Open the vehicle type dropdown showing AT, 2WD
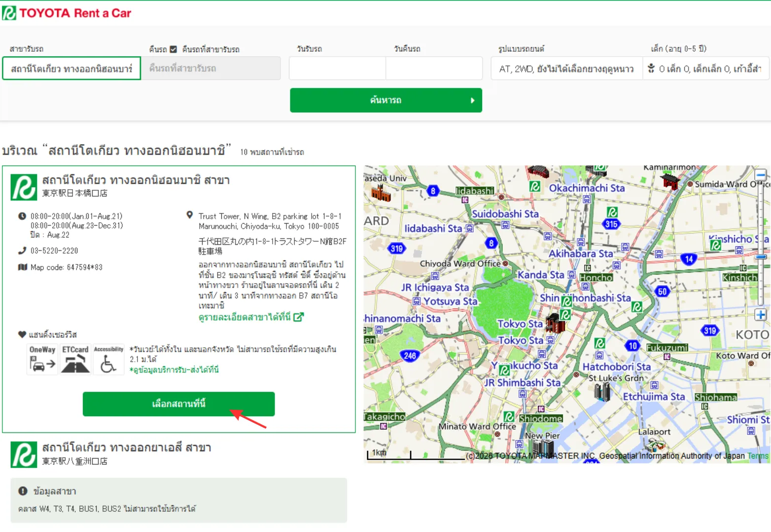This screenshot has width=771, height=532. [566, 68]
